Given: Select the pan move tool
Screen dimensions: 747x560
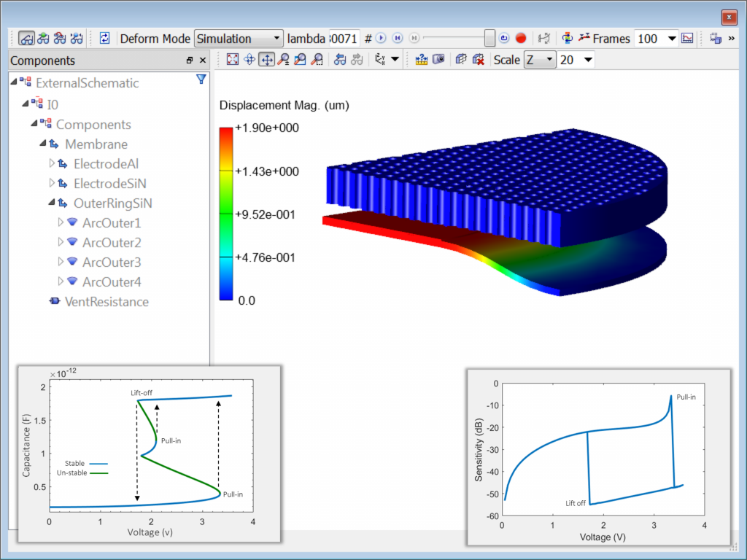Looking at the screenshot, I should [x=267, y=60].
